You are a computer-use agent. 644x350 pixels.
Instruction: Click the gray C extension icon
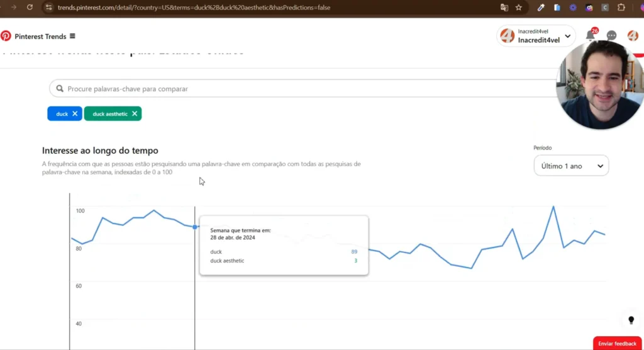605,8
